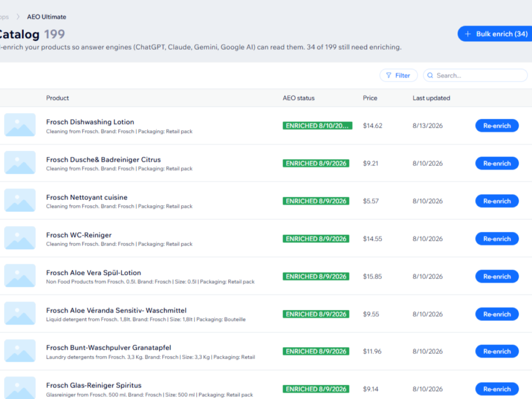Re-enrich Frosch Dusche& Badreiniger Citrus

pyautogui.click(x=497, y=163)
